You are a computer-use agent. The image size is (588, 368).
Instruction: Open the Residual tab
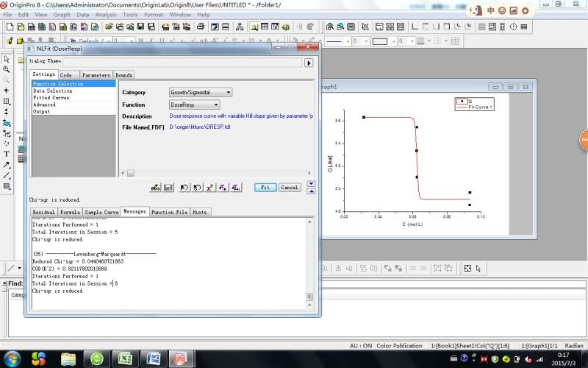[43, 212]
